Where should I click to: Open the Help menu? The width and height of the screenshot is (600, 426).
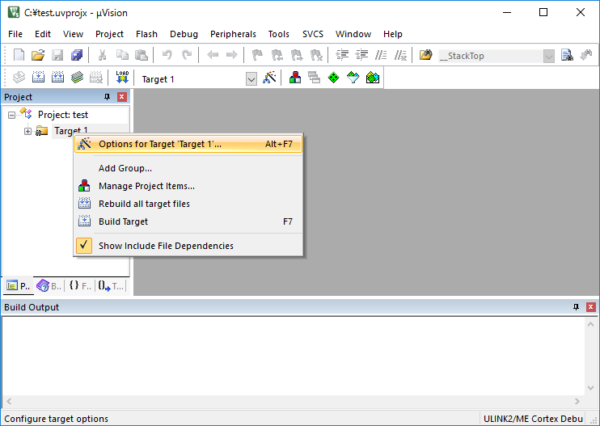pos(393,34)
